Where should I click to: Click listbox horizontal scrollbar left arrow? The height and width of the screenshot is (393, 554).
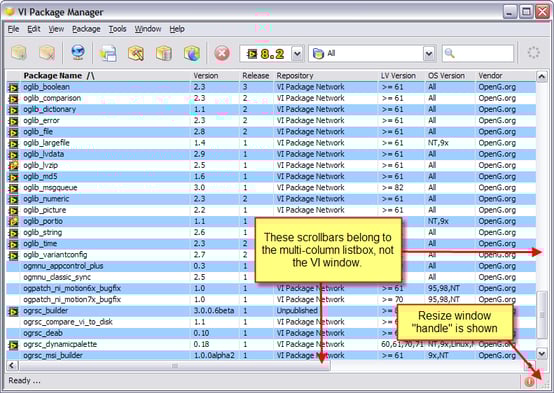tap(12, 365)
